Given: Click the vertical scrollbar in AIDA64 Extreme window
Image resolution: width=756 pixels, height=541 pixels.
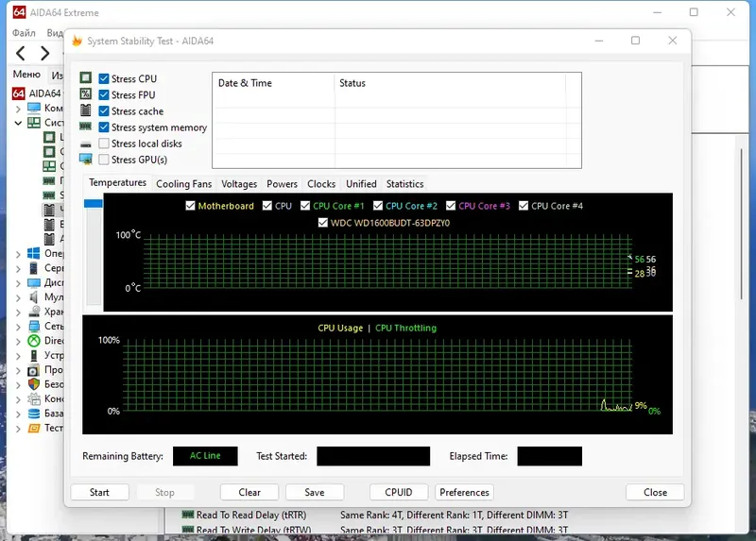Looking at the screenshot, I should [x=742, y=225].
